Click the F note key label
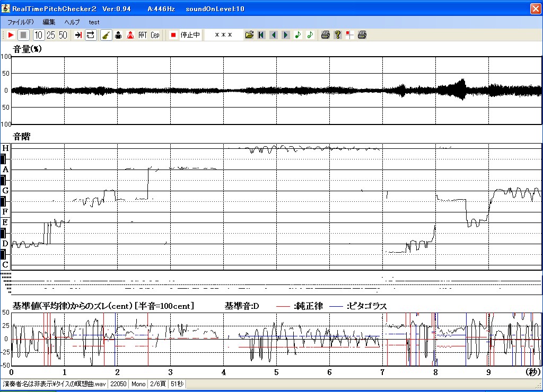The image size is (543, 392). click(5, 212)
